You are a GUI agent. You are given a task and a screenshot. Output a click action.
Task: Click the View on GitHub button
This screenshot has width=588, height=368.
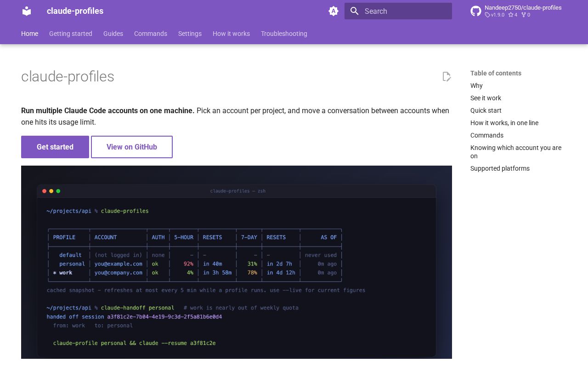132,147
